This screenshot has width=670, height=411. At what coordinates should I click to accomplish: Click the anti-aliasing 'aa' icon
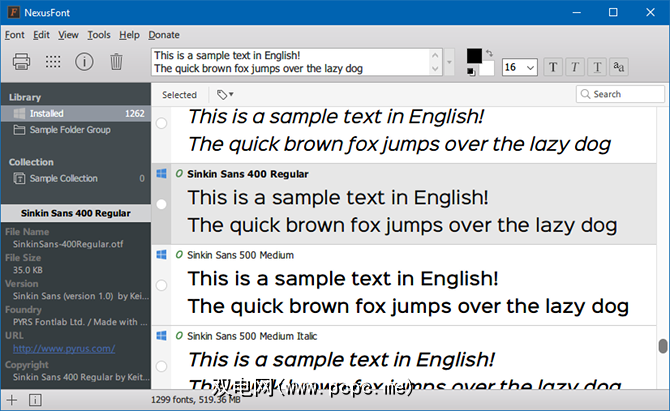point(619,66)
